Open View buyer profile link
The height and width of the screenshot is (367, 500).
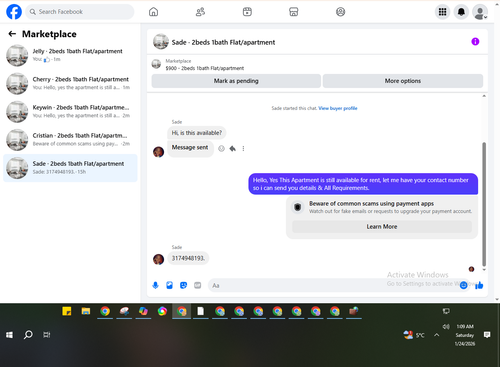click(338, 108)
